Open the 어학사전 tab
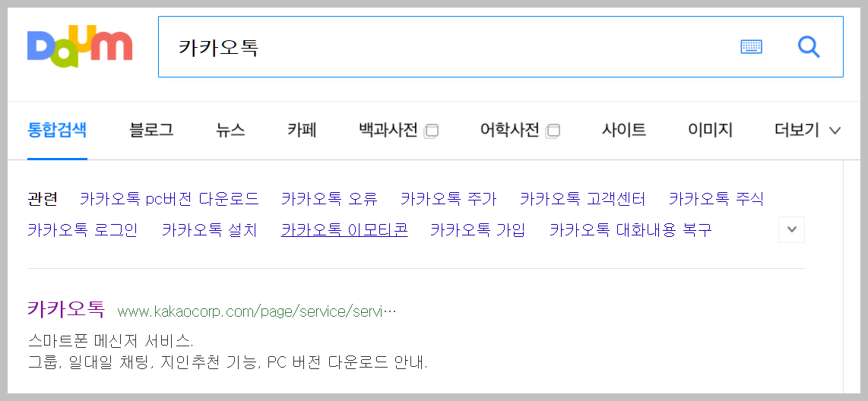868x401 pixels. tap(509, 131)
